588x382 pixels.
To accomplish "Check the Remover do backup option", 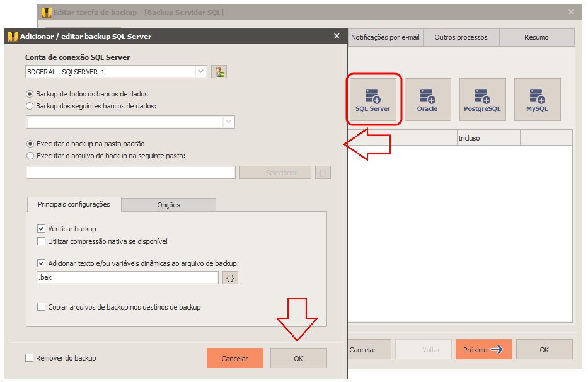I will (x=29, y=358).
